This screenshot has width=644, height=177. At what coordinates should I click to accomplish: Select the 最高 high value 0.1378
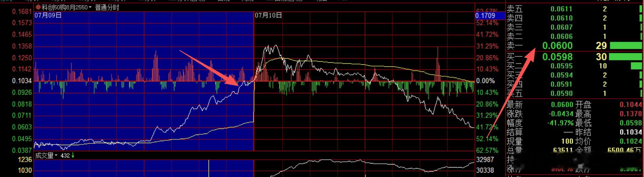point(631,114)
